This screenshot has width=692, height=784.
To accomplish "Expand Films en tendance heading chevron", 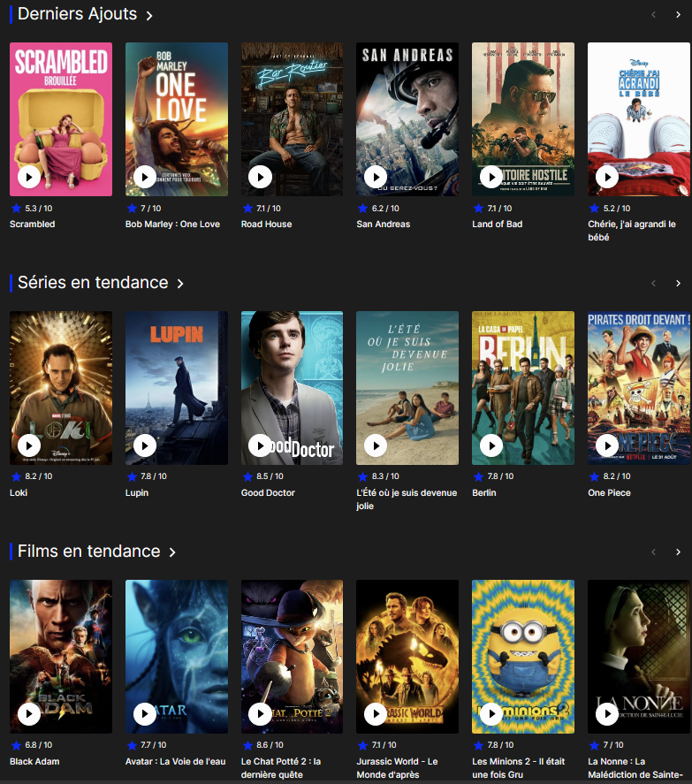I will [172, 552].
